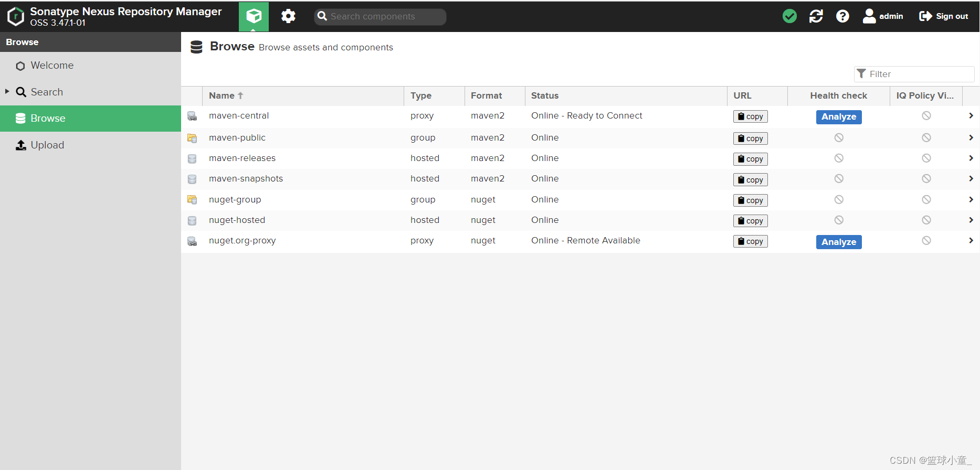Focus the Filter input field
The height and width of the screenshot is (470, 980).
914,74
